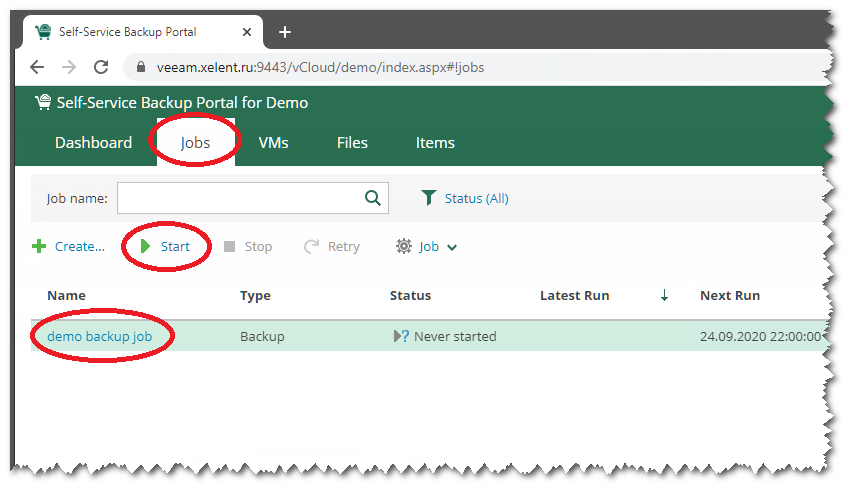Click the browser address bar URL
Image resolution: width=851 pixels, height=491 pixels.
[320, 67]
